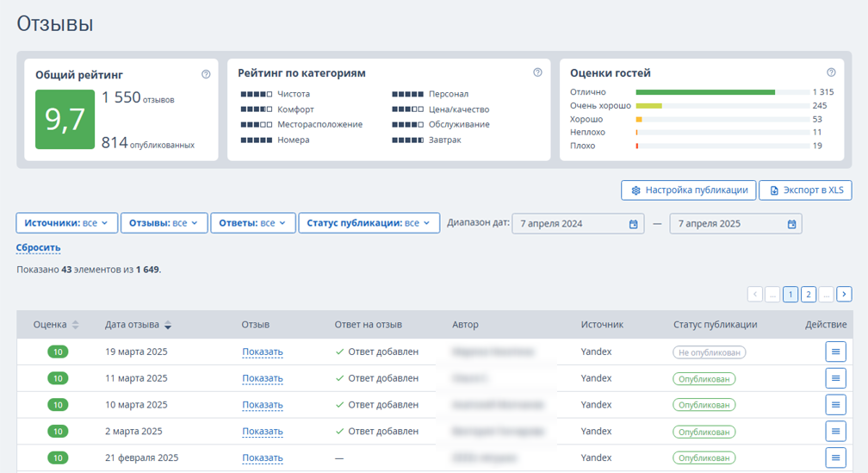Open calendar icon for start date

pyautogui.click(x=633, y=224)
